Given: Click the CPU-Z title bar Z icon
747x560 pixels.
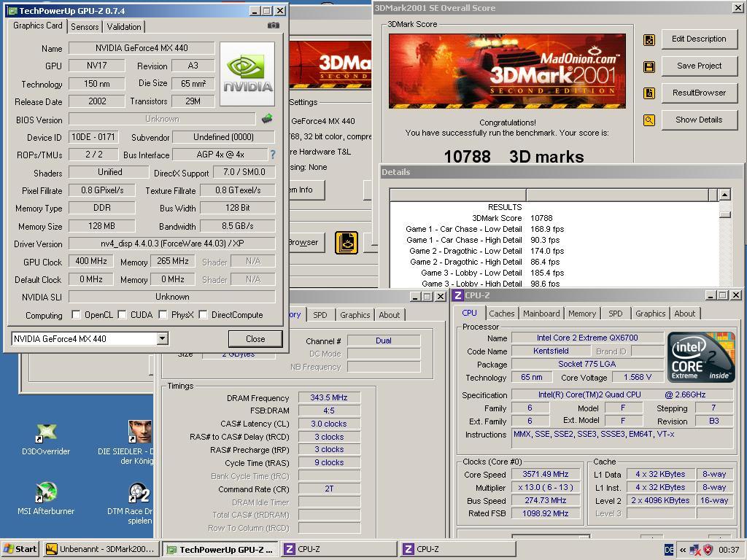Looking at the screenshot, I should coord(458,295).
